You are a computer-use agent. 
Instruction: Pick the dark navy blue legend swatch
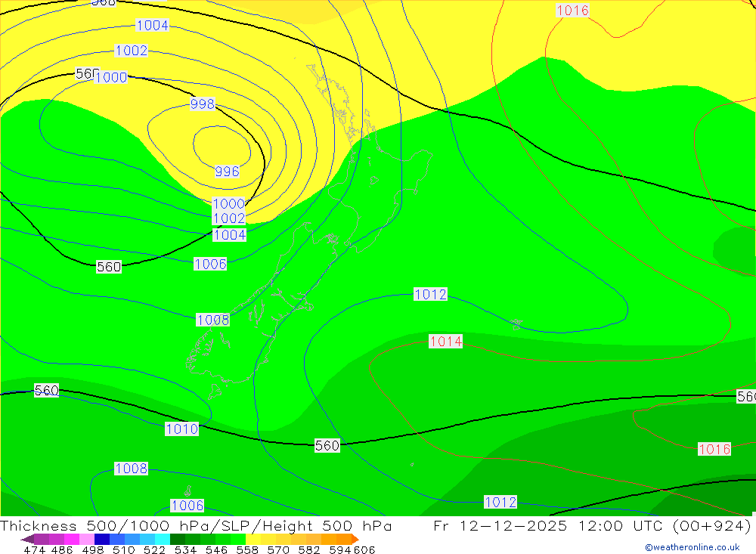click(x=102, y=540)
